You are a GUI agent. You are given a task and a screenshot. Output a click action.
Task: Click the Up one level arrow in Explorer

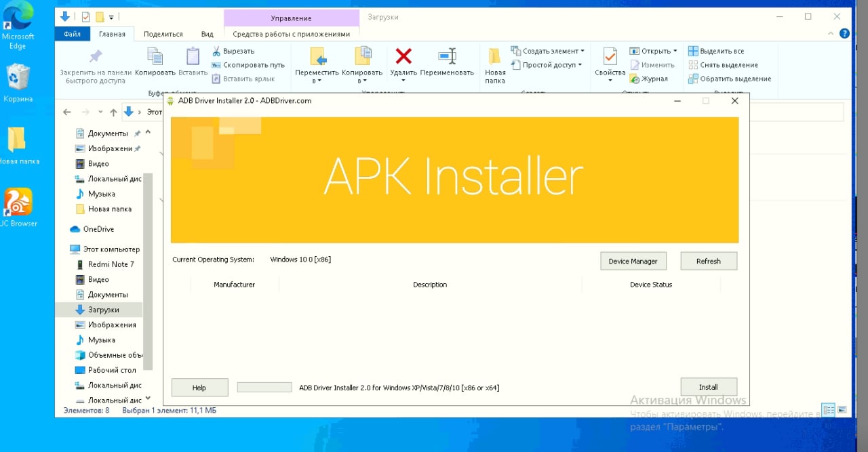click(113, 112)
